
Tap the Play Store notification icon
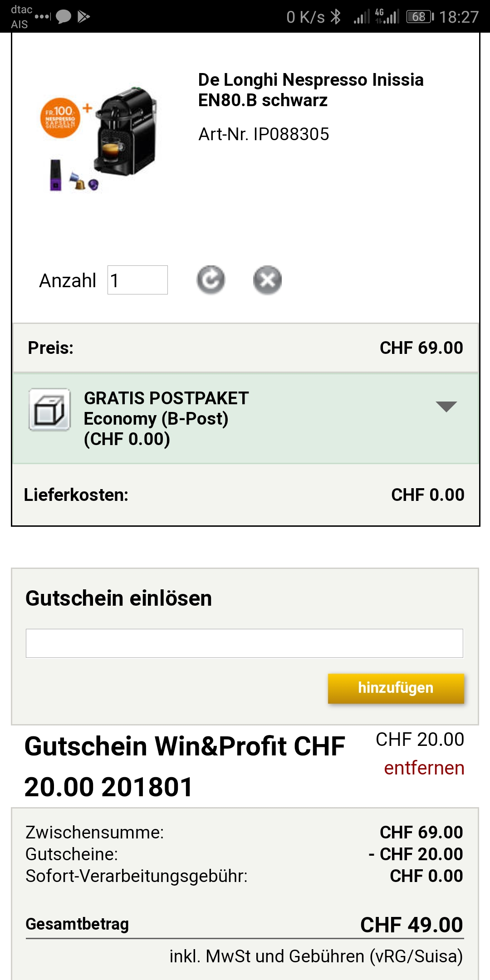point(84,17)
